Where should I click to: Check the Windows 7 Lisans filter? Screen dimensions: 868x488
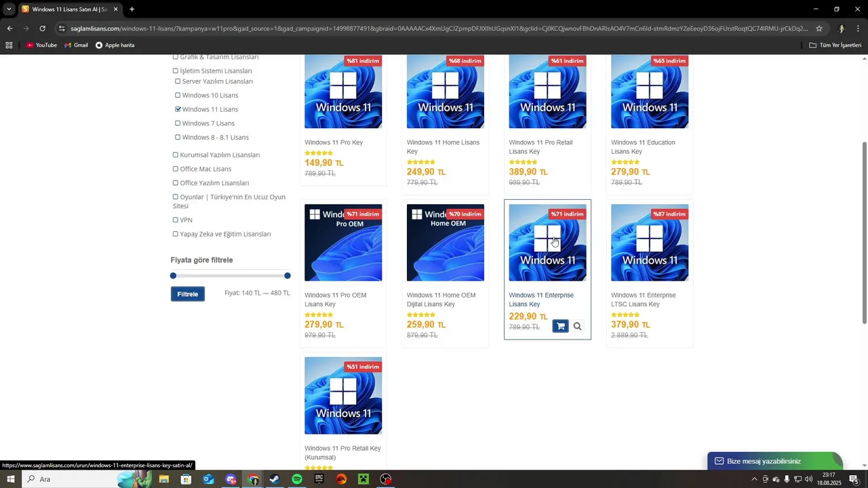coord(178,123)
